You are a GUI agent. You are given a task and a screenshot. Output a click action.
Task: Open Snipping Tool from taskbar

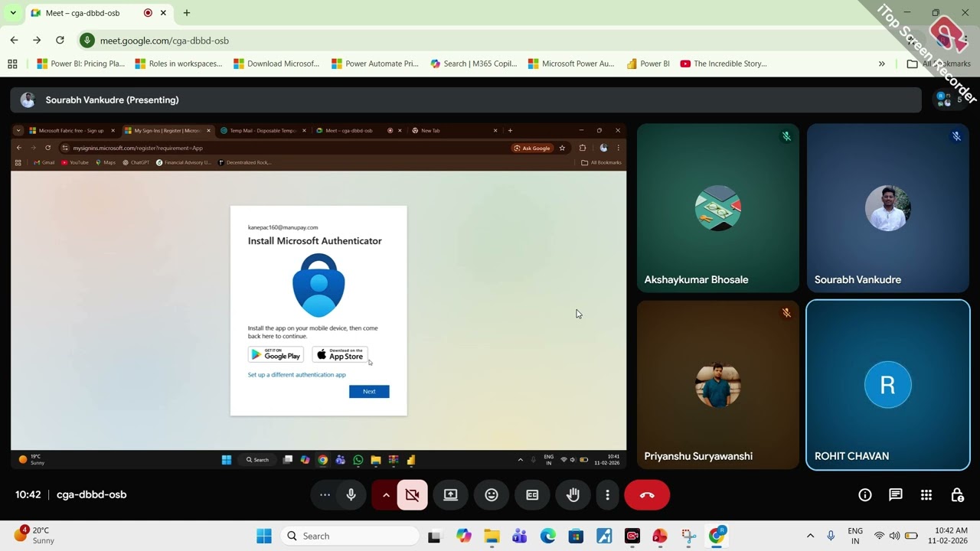688,536
